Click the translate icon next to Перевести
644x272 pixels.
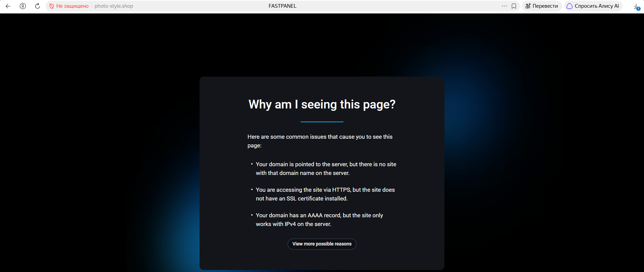pos(528,6)
